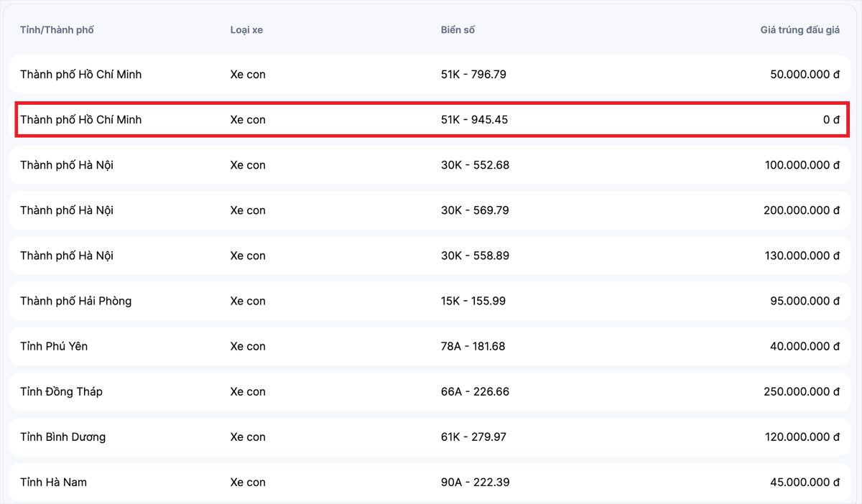Screen dimensions: 862x504
Task: Select the row with plate 51K - 796.79
Action: click(430, 75)
